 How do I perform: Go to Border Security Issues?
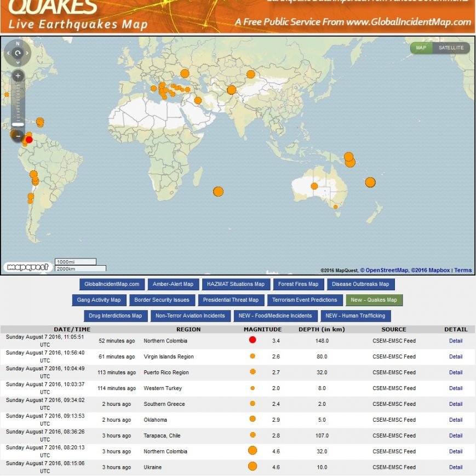point(162,300)
